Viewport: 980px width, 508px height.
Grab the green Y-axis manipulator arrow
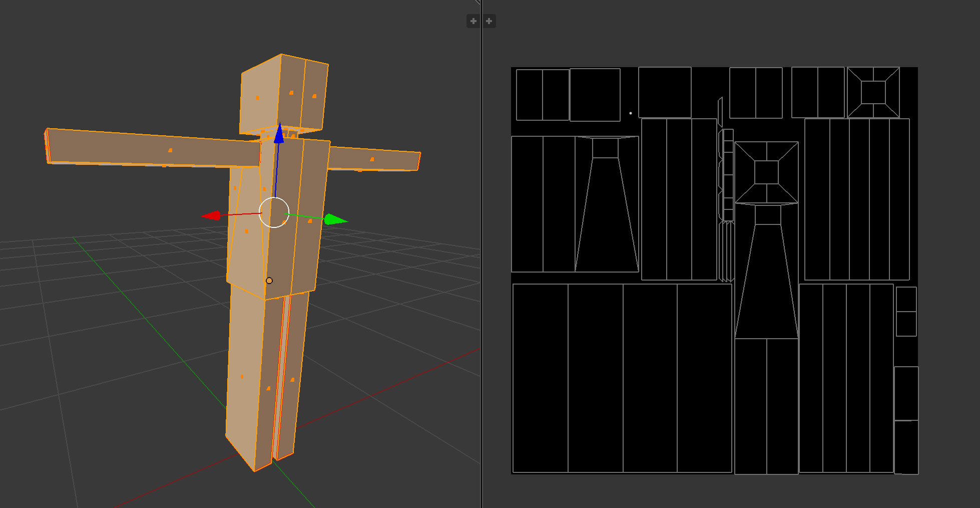[x=336, y=219]
